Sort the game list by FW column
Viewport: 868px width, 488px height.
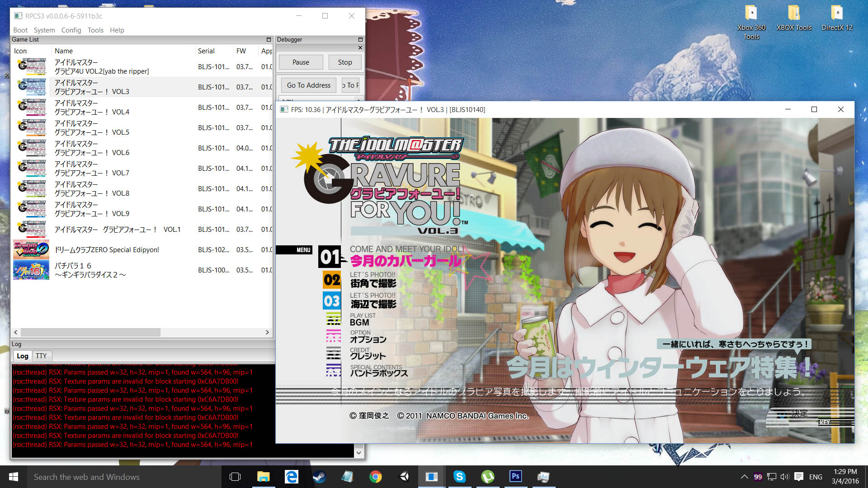pos(245,51)
